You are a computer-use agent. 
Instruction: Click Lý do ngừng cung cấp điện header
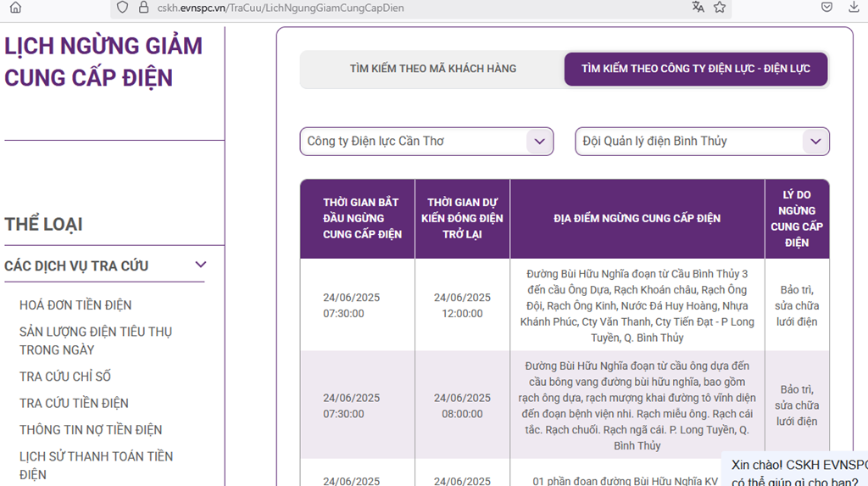tap(797, 218)
